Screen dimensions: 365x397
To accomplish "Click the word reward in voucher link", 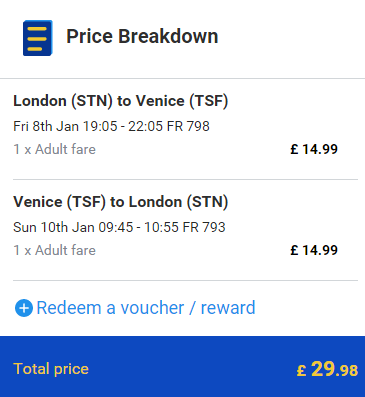I will [x=228, y=308].
